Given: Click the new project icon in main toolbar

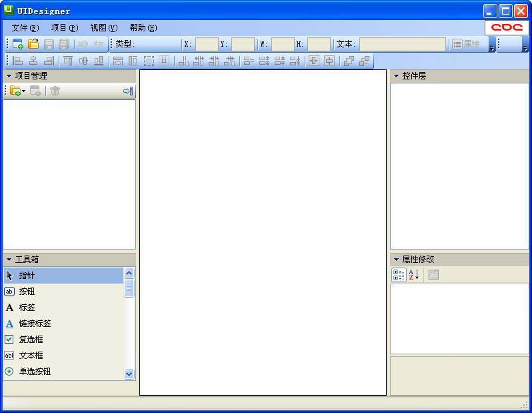Looking at the screenshot, I should (x=18, y=44).
